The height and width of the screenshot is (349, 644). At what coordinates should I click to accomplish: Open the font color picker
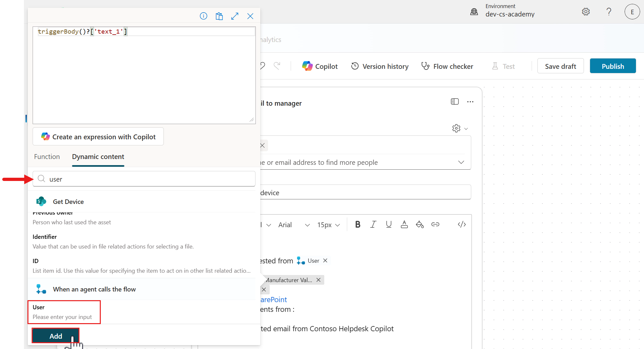pyautogui.click(x=404, y=224)
